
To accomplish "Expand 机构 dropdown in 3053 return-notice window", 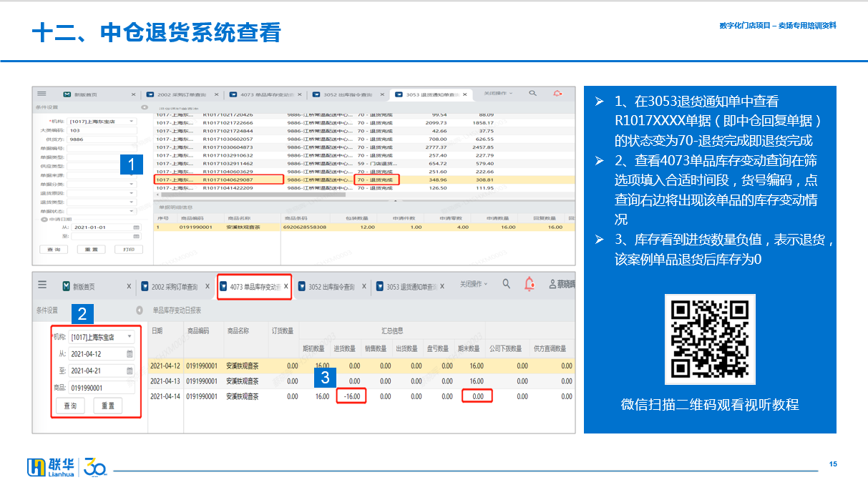I will (132, 122).
